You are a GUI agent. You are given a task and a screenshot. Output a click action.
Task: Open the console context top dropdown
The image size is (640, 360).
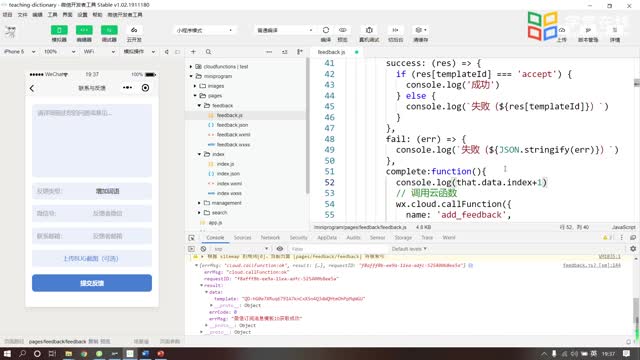point(241,249)
